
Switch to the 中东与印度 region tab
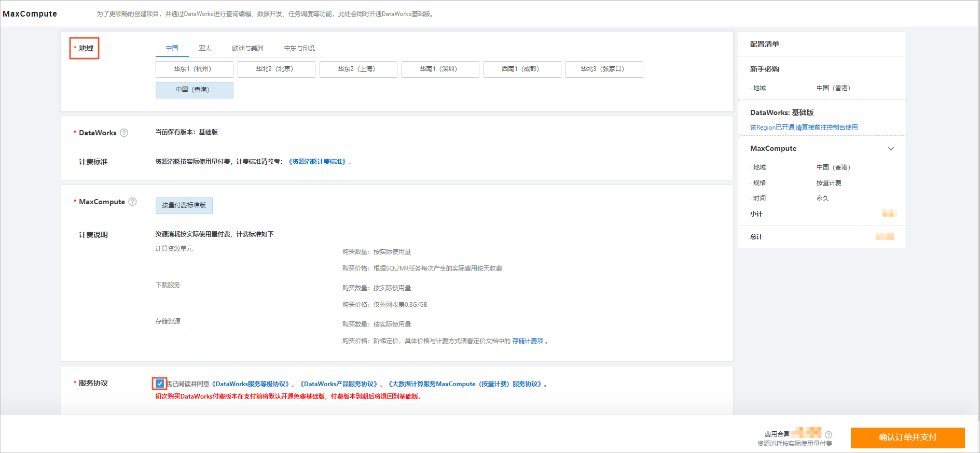[x=300, y=48]
